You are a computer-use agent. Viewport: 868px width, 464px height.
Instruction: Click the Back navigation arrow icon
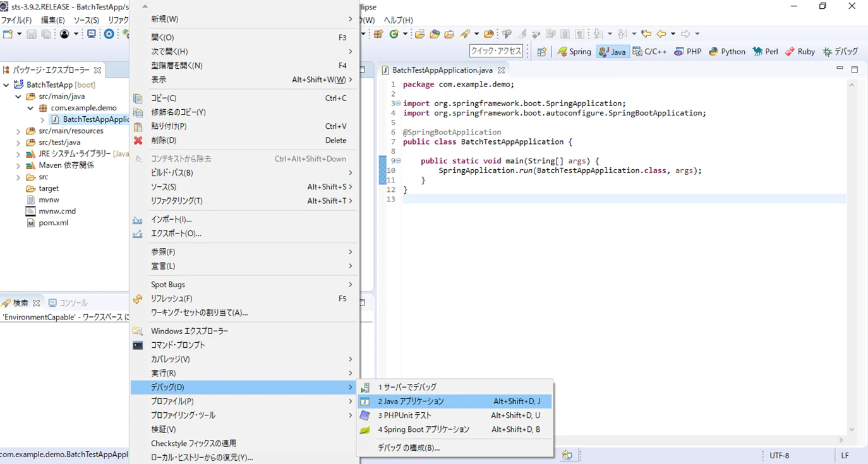point(661,34)
